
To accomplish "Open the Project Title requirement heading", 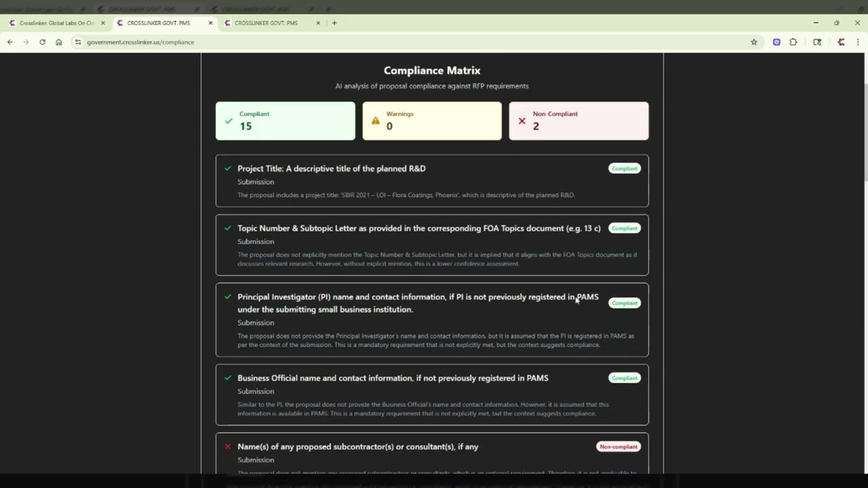I will (332, 169).
